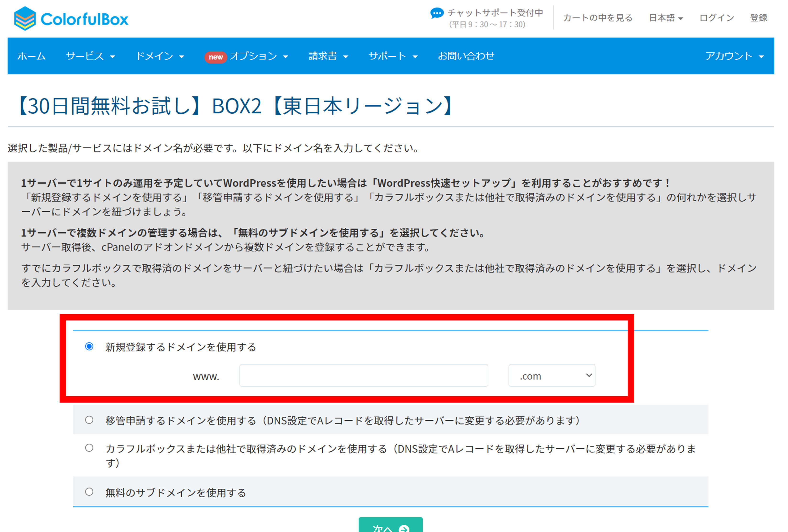This screenshot has height=532, width=788.
Task: Select 無料のサブドメインを使用する radio button
Action: pyautogui.click(x=89, y=492)
